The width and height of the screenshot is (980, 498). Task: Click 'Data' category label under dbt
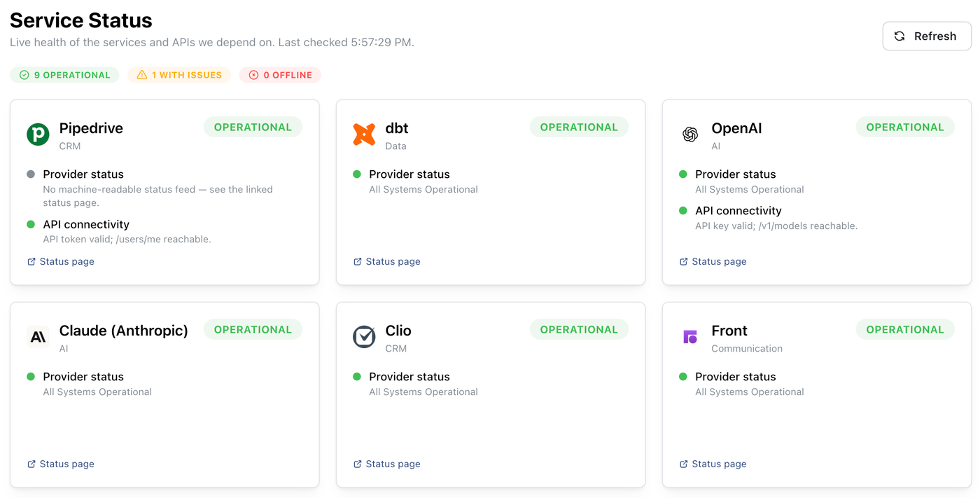click(396, 146)
